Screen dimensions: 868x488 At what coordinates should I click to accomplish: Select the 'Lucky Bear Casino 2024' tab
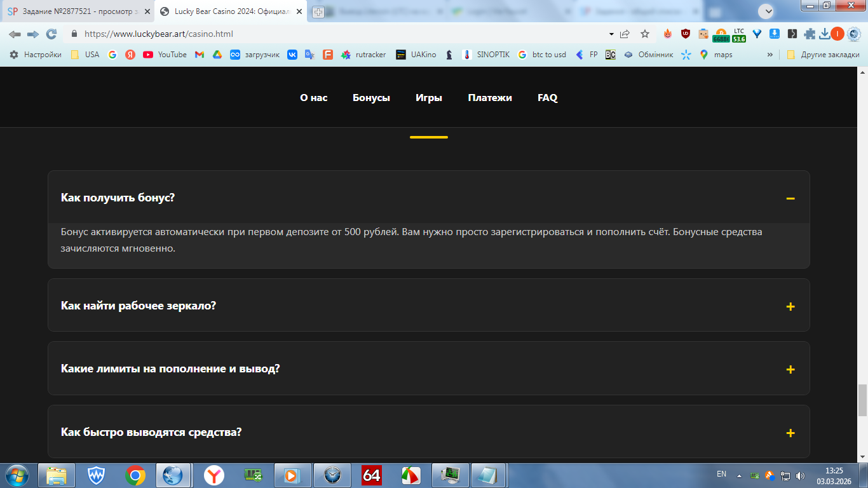(x=232, y=11)
